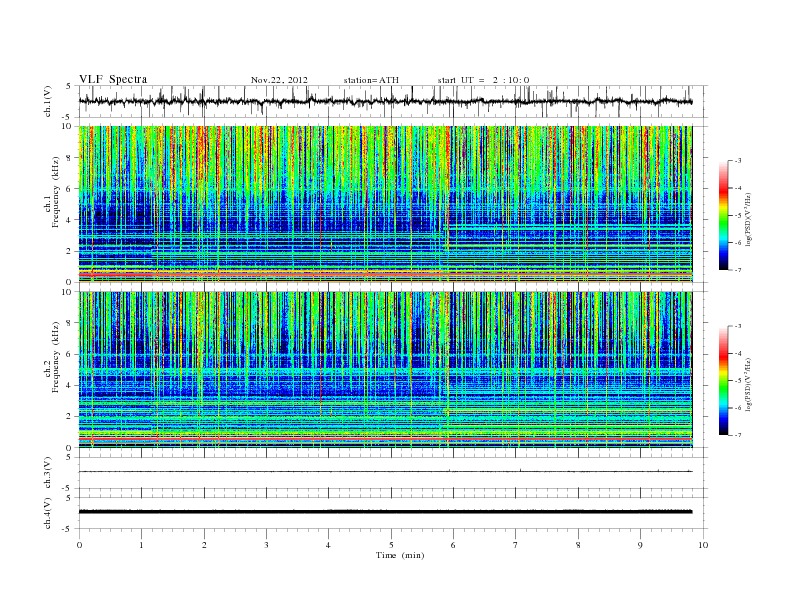Select the ch.2 "Frequency (kHz)" axis label
This screenshot has height=612, width=792.
(x=56, y=358)
